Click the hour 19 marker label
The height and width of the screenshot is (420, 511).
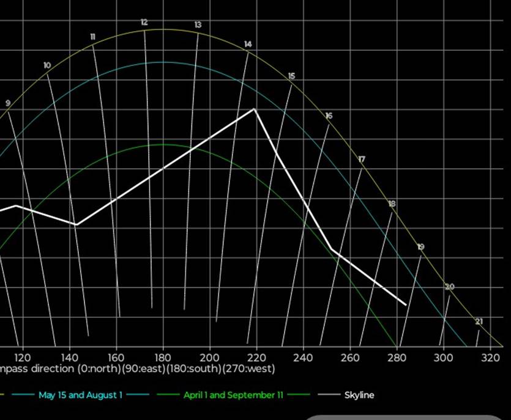(421, 247)
